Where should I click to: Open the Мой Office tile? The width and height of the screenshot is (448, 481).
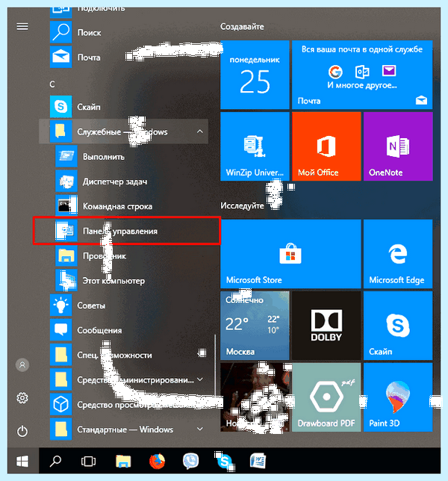326,146
